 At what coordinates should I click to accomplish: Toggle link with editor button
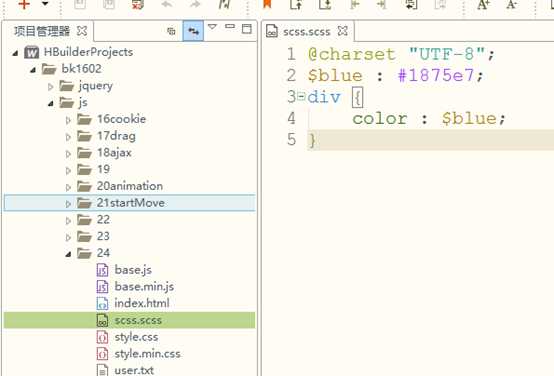coord(193,31)
